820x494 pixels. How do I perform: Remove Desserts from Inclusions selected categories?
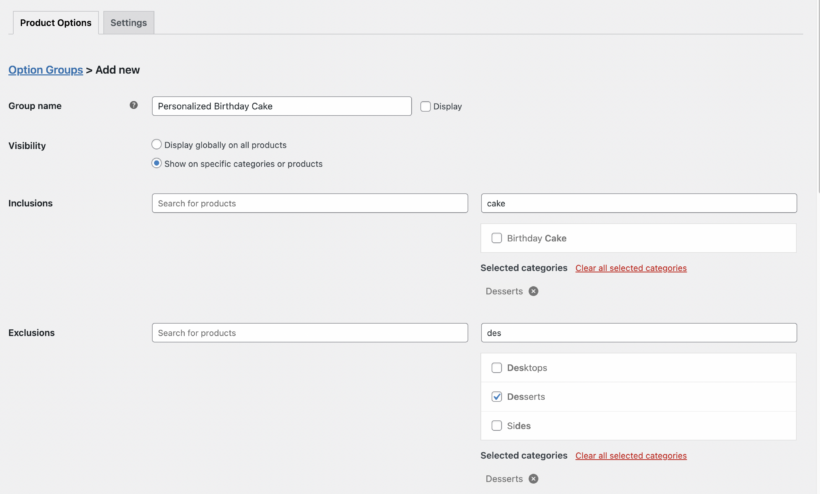(x=533, y=291)
